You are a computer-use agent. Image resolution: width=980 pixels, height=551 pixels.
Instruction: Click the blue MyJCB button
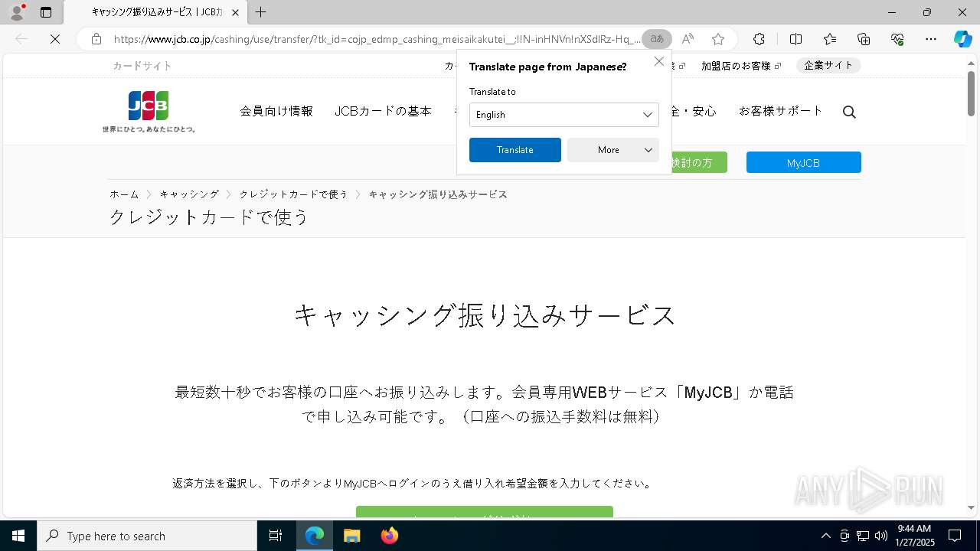tap(804, 162)
